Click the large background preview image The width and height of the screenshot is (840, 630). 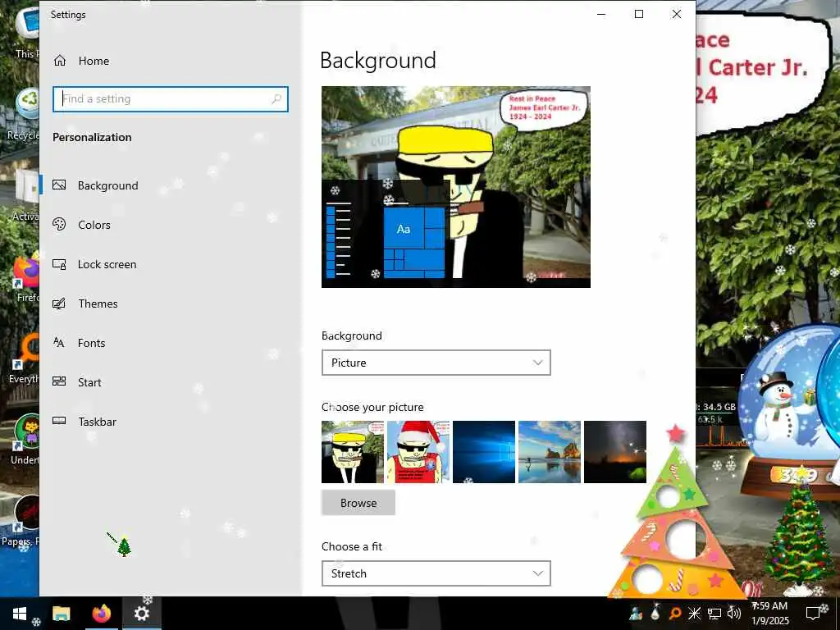(x=456, y=187)
